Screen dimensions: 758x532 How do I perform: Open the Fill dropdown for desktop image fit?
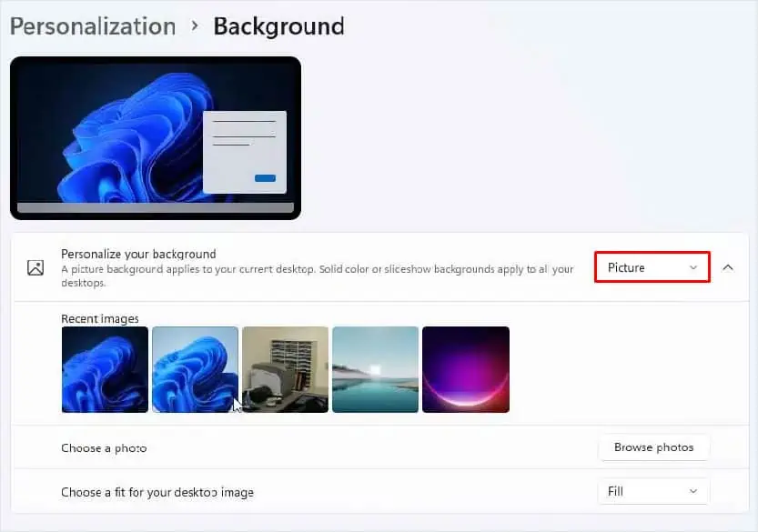click(x=652, y=491)
